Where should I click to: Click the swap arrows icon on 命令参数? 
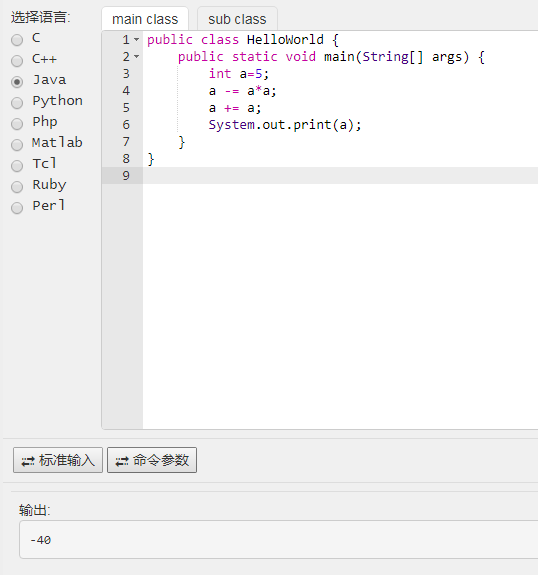tap(122, 461)
